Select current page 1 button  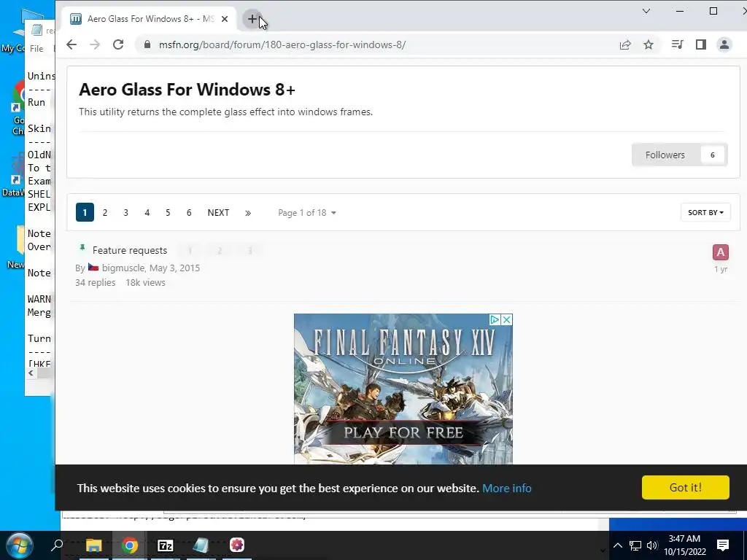(x=85, y=212)
